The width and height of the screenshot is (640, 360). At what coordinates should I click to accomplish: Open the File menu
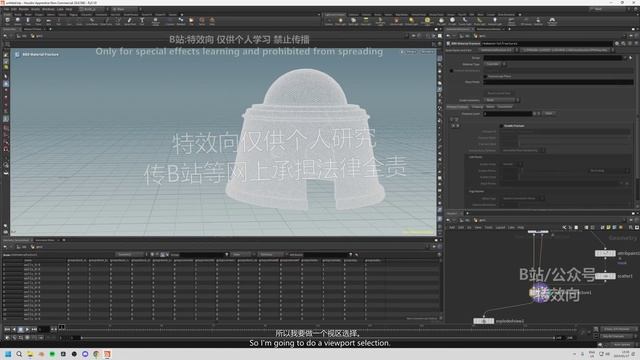(x=6, y=9)
